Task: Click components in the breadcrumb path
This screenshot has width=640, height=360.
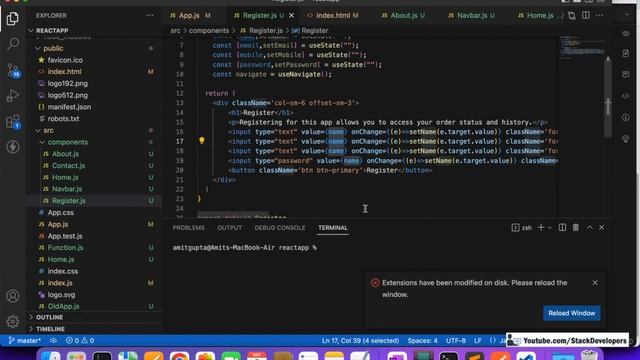Action: point(209,31)
